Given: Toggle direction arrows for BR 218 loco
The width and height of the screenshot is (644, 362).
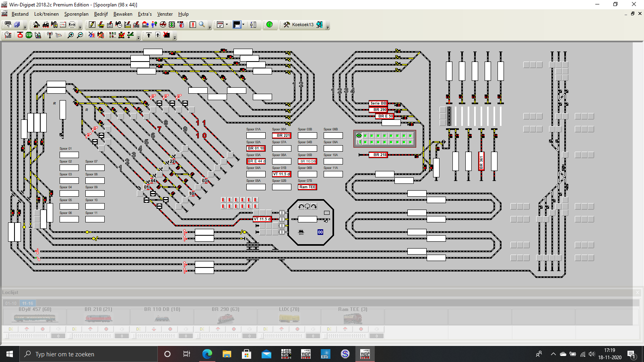Looking at the screenshot, I should click(90, 329).
